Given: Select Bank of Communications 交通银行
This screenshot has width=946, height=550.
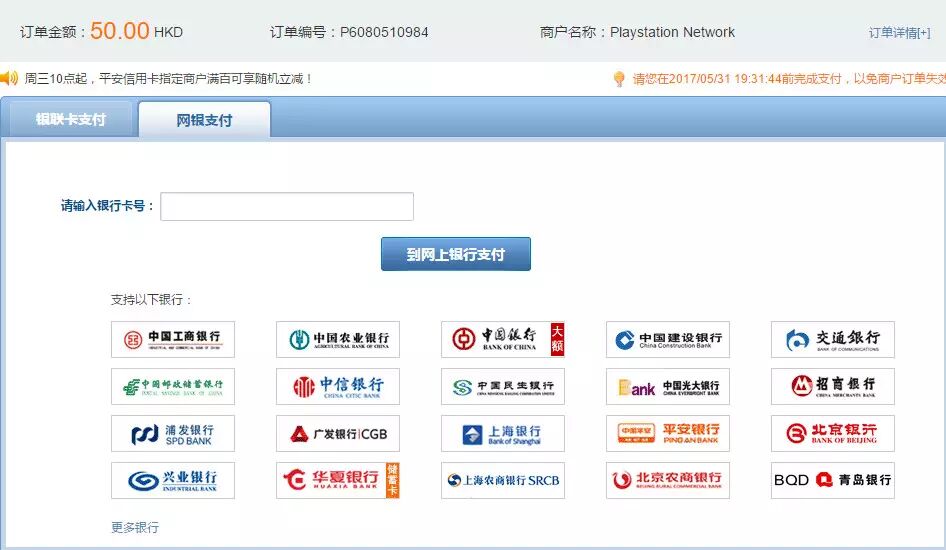Looking at the screenshot, I should click(x=833, y=340).
